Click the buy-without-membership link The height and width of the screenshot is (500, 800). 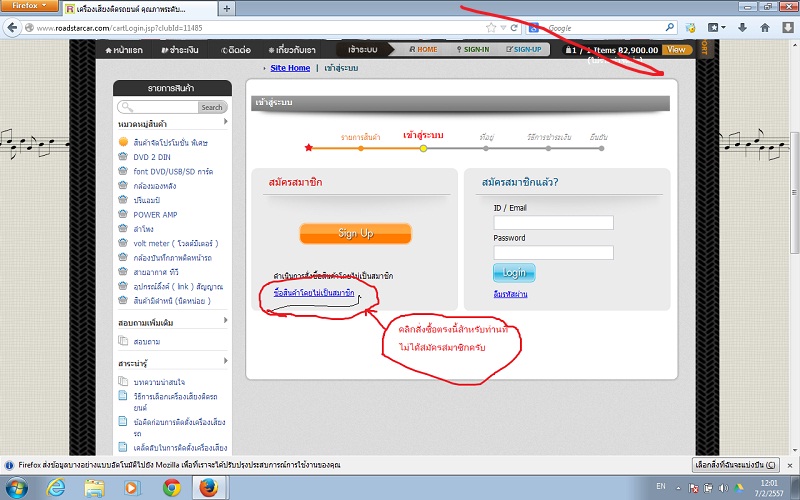[x=306, y=293]
